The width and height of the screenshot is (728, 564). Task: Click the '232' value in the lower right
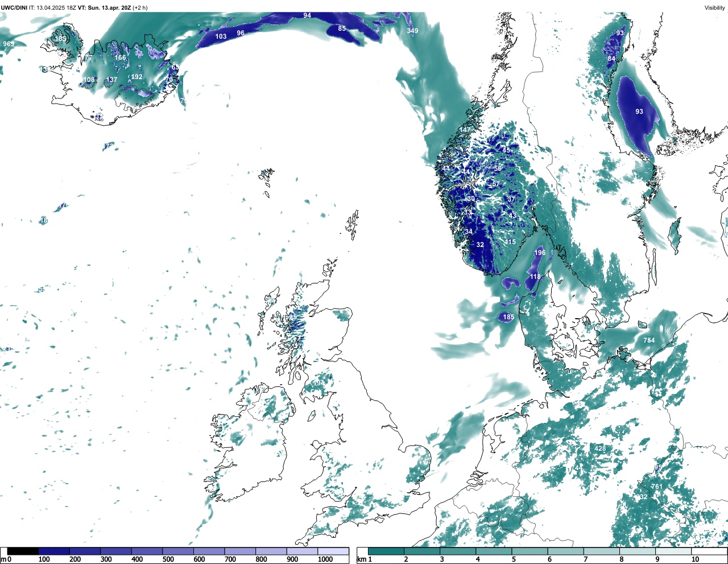click(642, 497)
